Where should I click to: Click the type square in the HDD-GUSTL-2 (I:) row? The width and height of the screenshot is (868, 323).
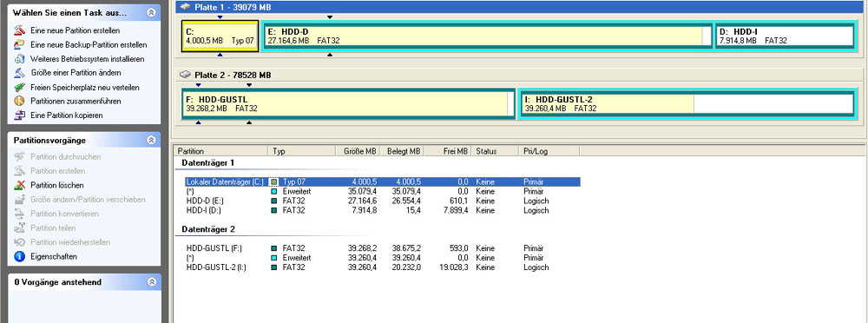pos(273,267)
